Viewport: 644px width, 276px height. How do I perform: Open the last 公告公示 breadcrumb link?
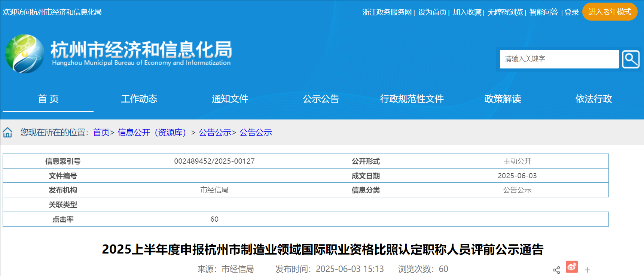pyautogui.click(x=256, y=132)
